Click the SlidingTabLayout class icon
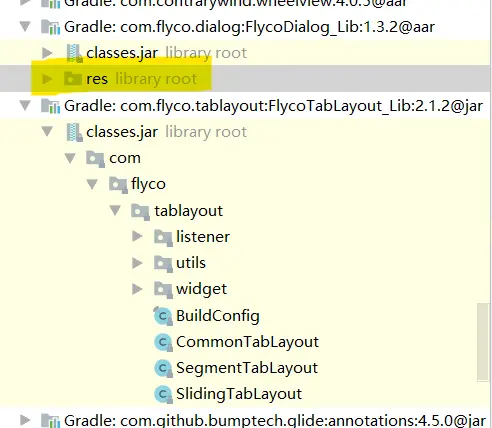This screenshot has width=492, height=428. [x=163, y=394]
